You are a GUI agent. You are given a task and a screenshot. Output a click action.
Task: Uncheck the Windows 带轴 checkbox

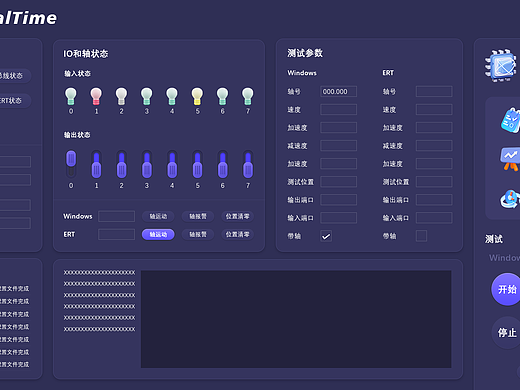point(326,236)
